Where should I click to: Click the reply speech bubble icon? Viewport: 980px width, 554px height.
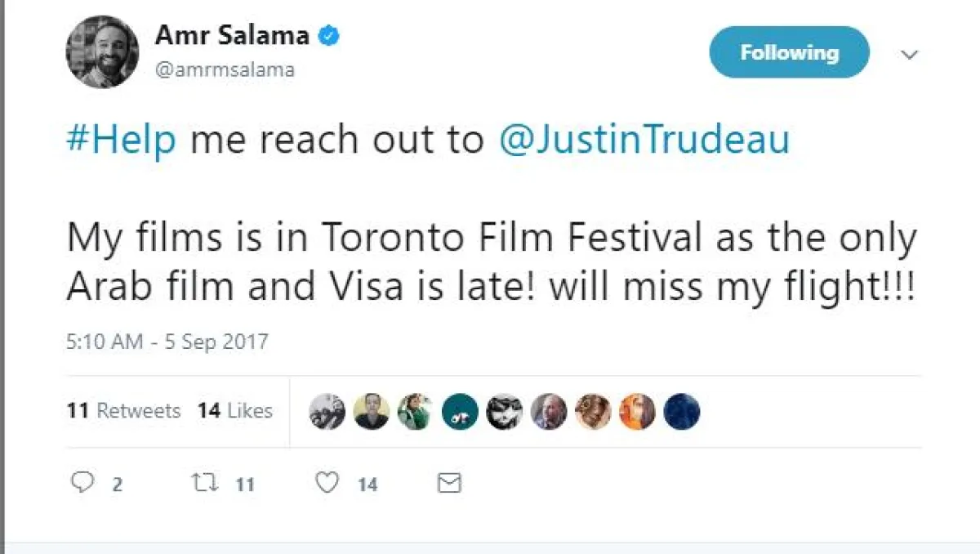pos(82,484)
